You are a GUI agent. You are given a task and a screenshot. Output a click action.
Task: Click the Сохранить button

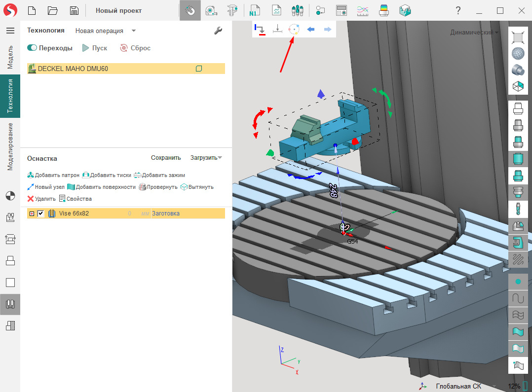click(x=166, y=158)
